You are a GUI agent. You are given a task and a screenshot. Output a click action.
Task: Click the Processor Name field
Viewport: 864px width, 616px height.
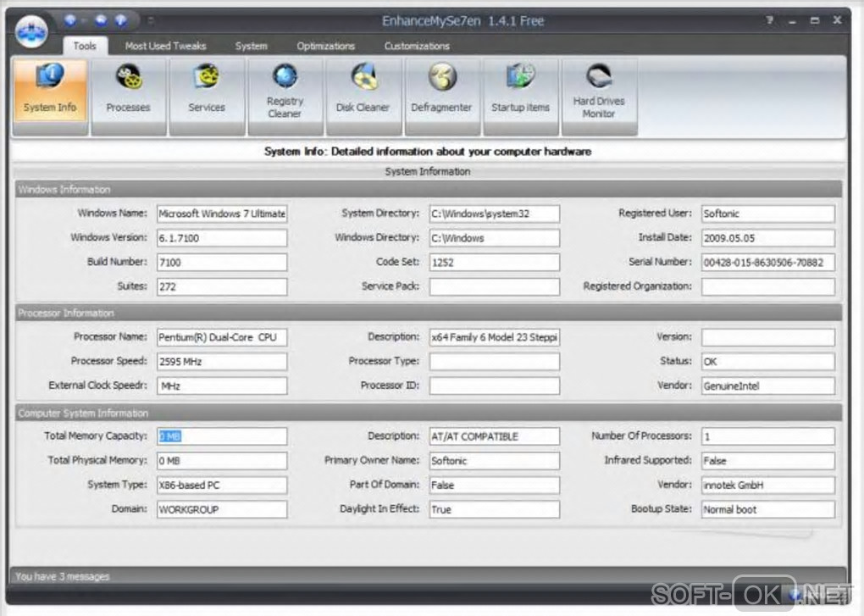[x=222, y=337]
